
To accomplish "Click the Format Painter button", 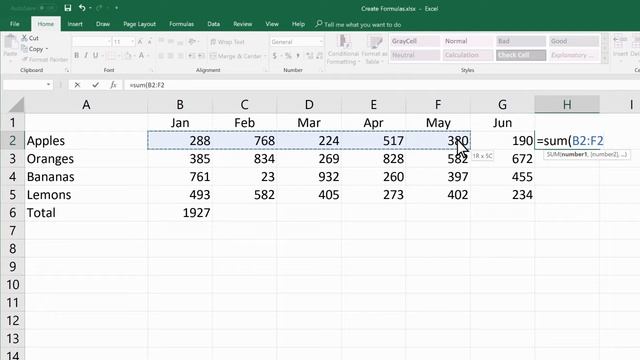I will pyautogui.click(x=45, y=60).
